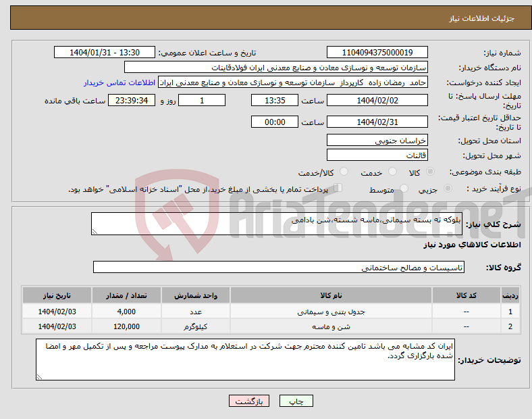Click the resize handle of description text area
Screen dimensions: 532x419
point(95,232)
